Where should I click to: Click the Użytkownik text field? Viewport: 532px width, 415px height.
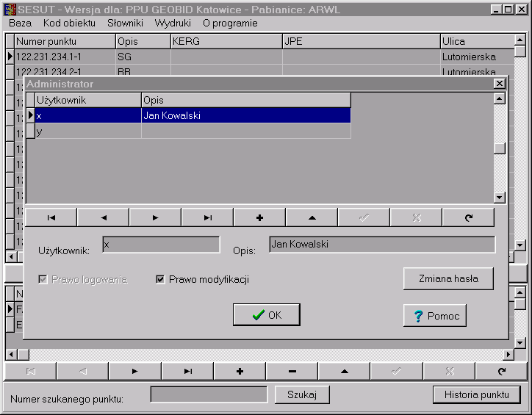(x=161, y=245)
